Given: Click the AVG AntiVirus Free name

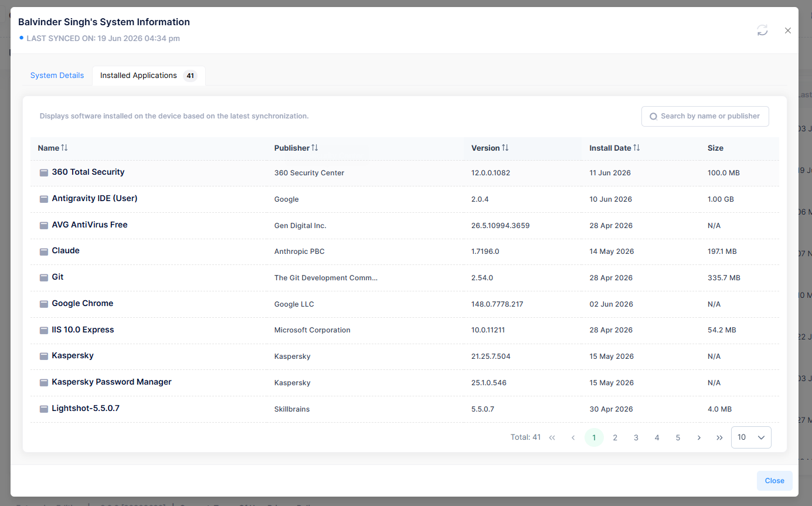Looking at the screenshot, I should (x=90, y=225).
